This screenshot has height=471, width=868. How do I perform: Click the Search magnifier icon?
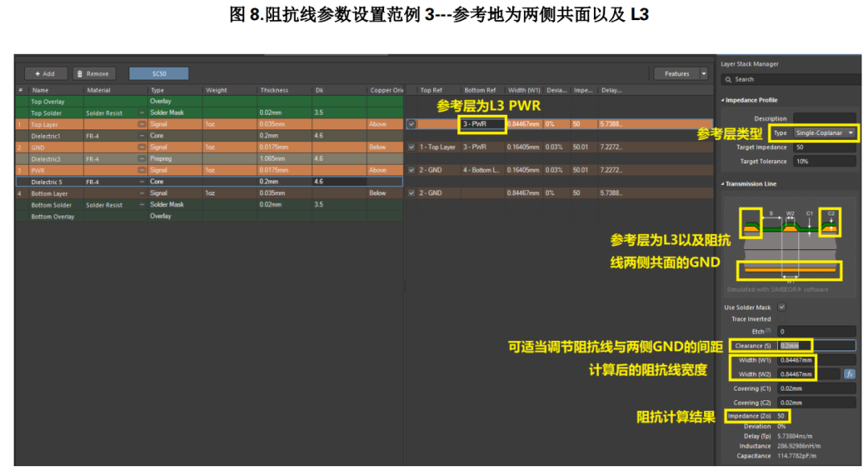tap(728, 79)
